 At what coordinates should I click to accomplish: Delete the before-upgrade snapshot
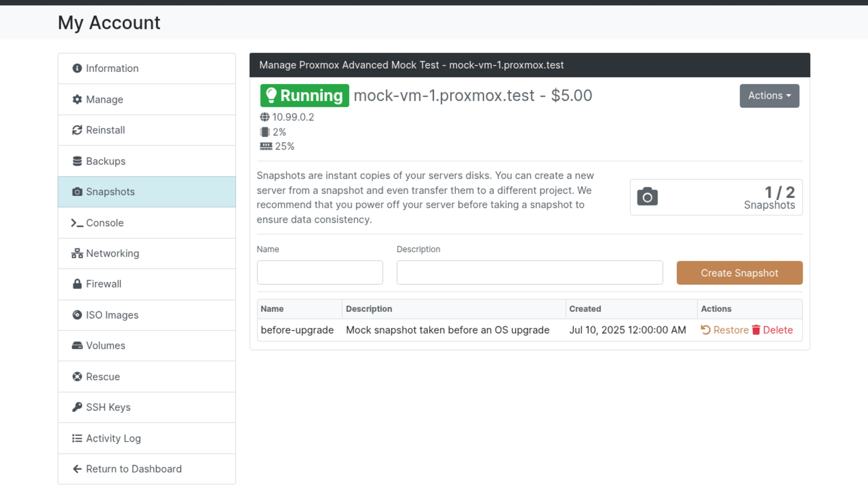773,330
